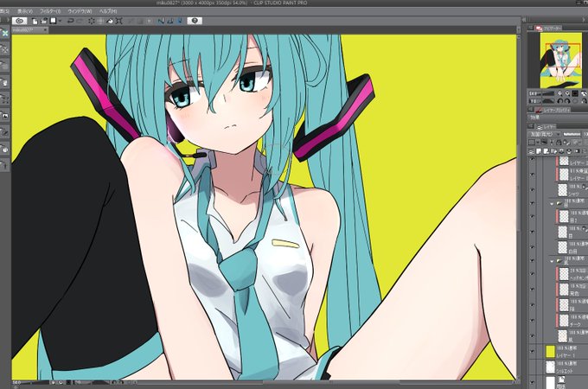Open CLIP STUDIO PAINT support question-mark icon

[195, 21]
